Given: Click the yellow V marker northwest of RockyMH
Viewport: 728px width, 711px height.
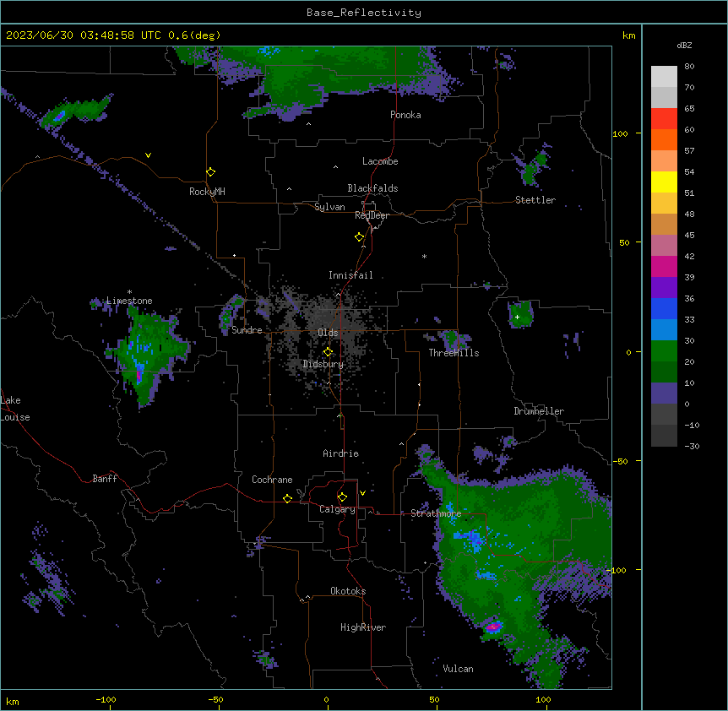Looking at the screenshot, I should 148,155.
